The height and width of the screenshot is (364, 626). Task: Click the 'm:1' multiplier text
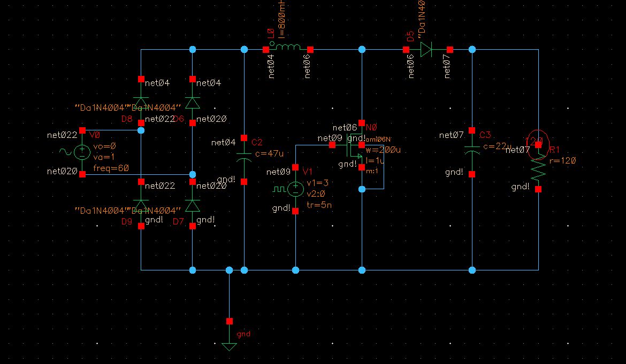[372, 171]
